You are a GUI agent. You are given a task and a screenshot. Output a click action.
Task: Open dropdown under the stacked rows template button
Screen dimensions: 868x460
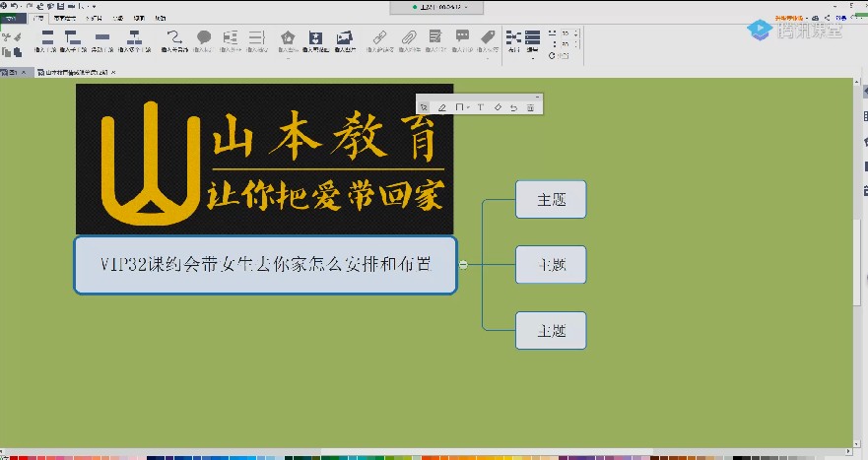tap(533, 57)
